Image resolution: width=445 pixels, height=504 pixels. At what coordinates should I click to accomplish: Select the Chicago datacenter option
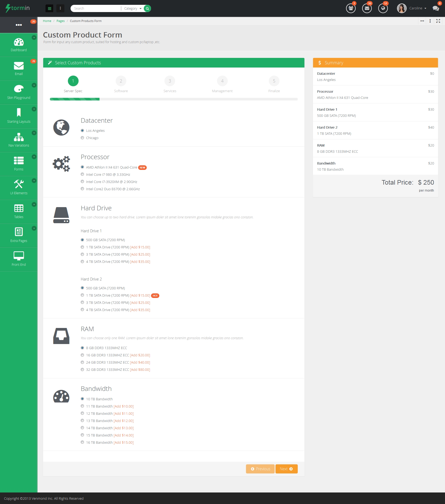click(82, 138)
